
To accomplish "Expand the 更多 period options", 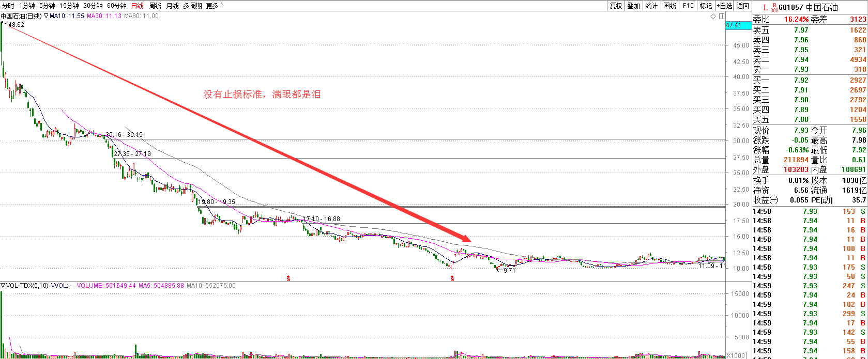I will coord(215,6).
